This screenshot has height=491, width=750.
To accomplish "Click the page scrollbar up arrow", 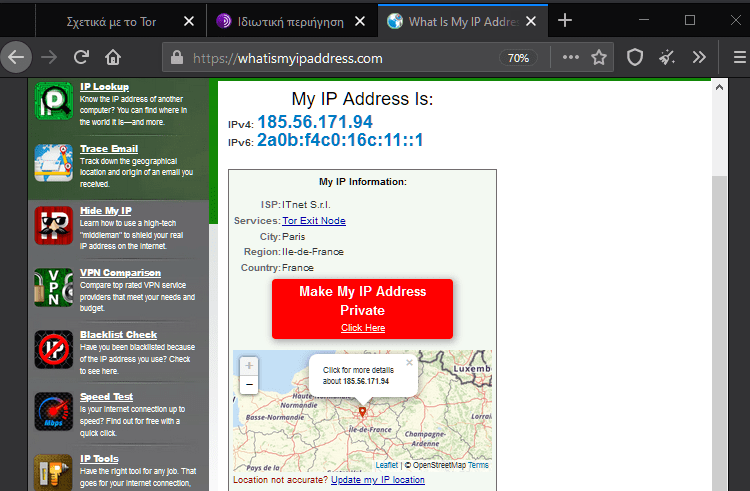I will [x=719, y=87].
